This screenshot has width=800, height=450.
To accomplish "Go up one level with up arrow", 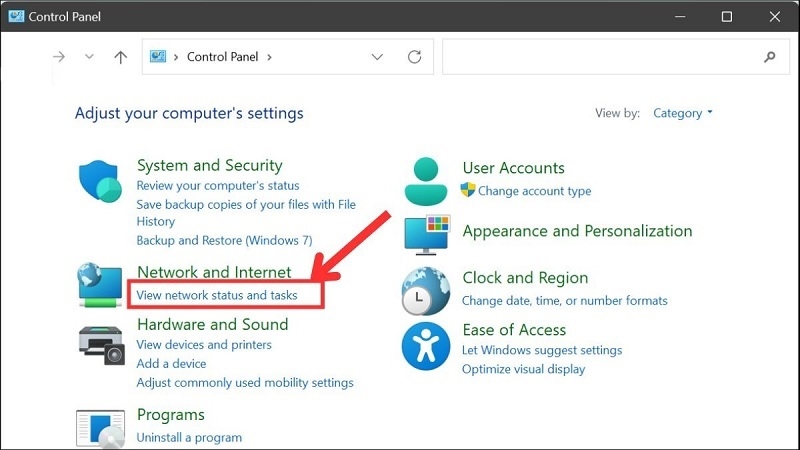I will (120, 57).
